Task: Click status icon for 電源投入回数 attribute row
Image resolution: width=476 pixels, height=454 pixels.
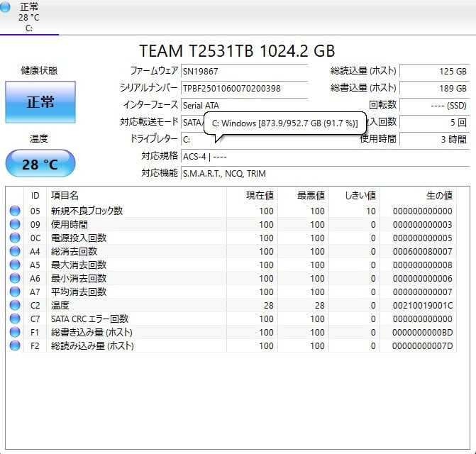Action: pos(15,238)
